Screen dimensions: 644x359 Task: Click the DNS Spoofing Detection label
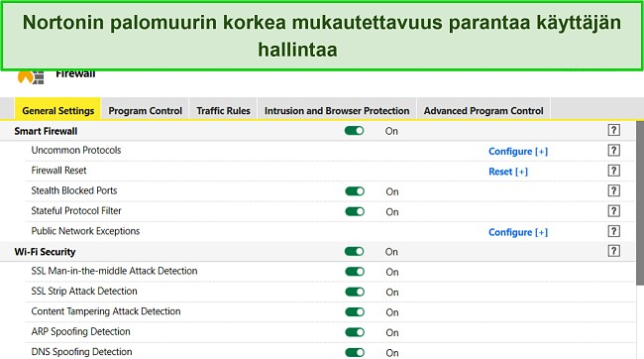[81, 352]
